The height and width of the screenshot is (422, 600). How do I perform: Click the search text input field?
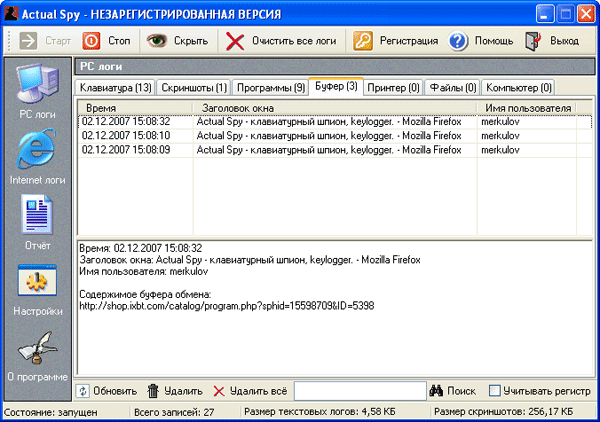click(360, 391)
